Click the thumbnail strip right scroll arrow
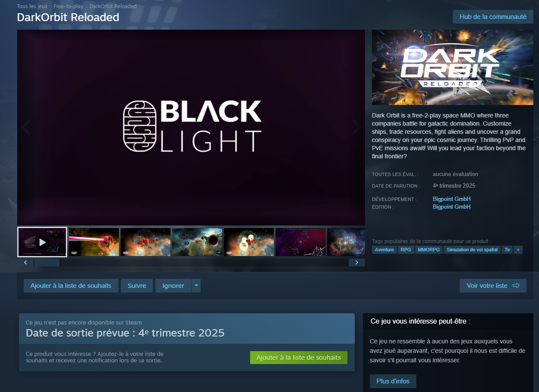Viewport: 539px width, 392px height. (357, 262)
